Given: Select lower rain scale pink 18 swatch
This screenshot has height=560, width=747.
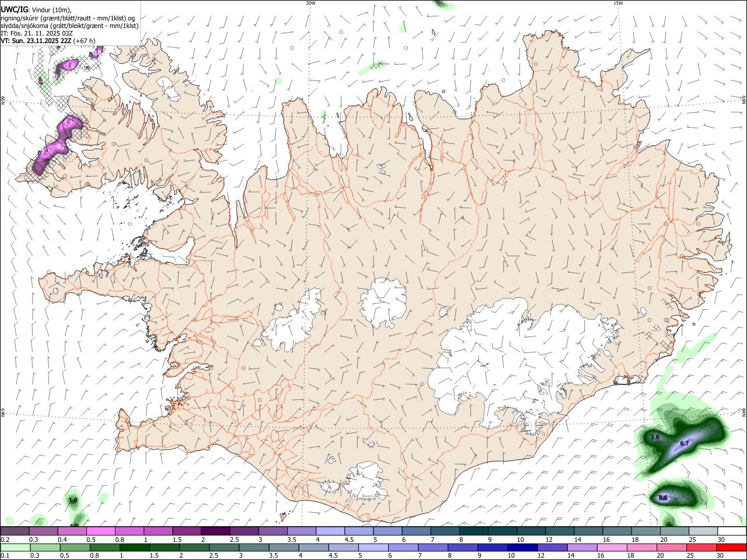Looking at the screenshot, I should pyautogui.click(x=643, y=548).
